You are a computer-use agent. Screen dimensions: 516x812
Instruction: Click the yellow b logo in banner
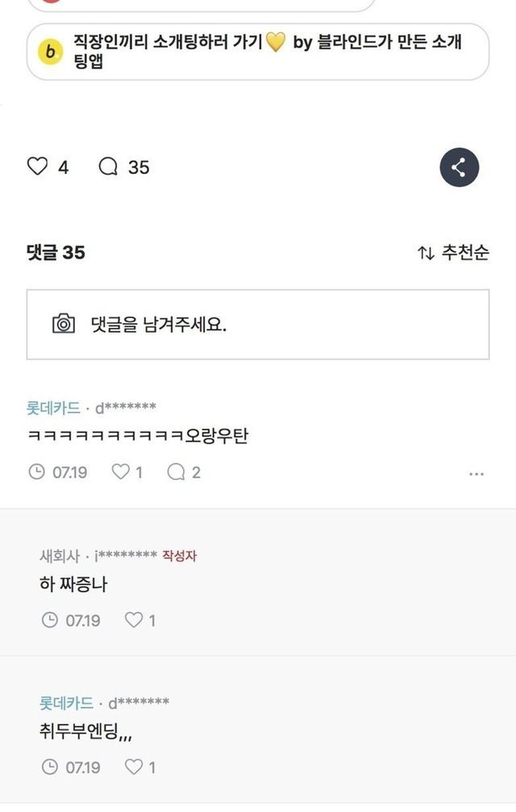pyautogui.click(x=50, y=52)
